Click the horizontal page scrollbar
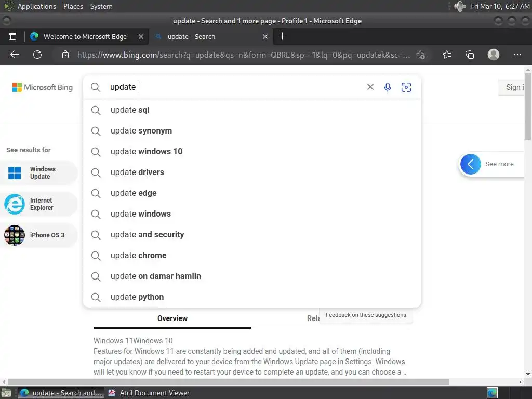 [x=229, y=382]
